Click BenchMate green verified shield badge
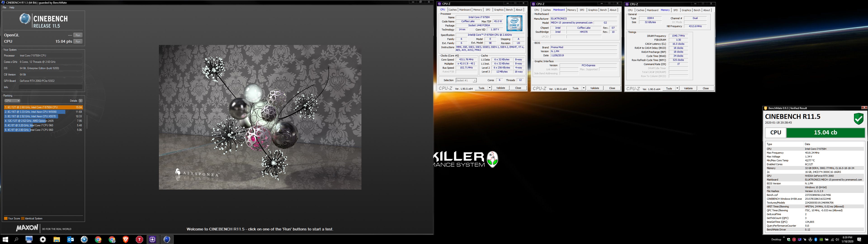This screenshot has height=244, width=868. point(858,119)
